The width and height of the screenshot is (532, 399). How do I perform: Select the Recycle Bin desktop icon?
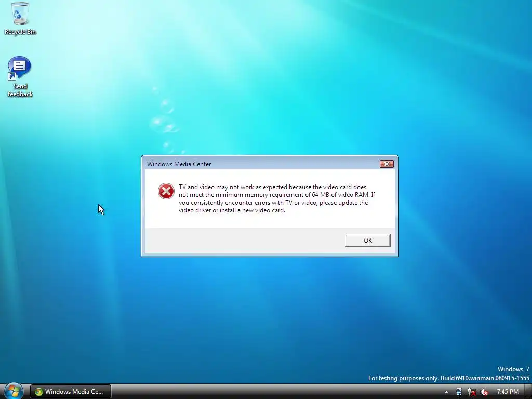(x=20, y=19)
